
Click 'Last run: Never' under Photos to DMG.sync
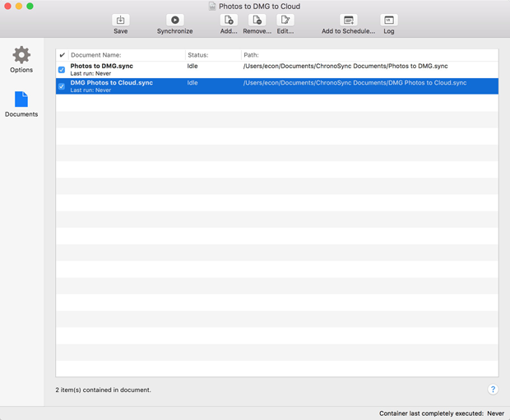pos(90,73)
